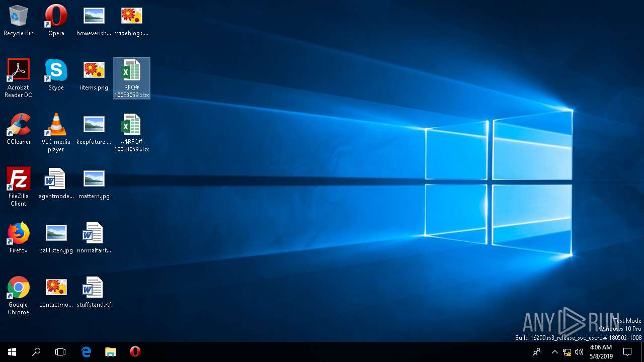Select the ~$RFQ# 10083059.xlsx temp file
Image resolution: width=644 pixels, height=362 pixels.
tap(131, 132)
